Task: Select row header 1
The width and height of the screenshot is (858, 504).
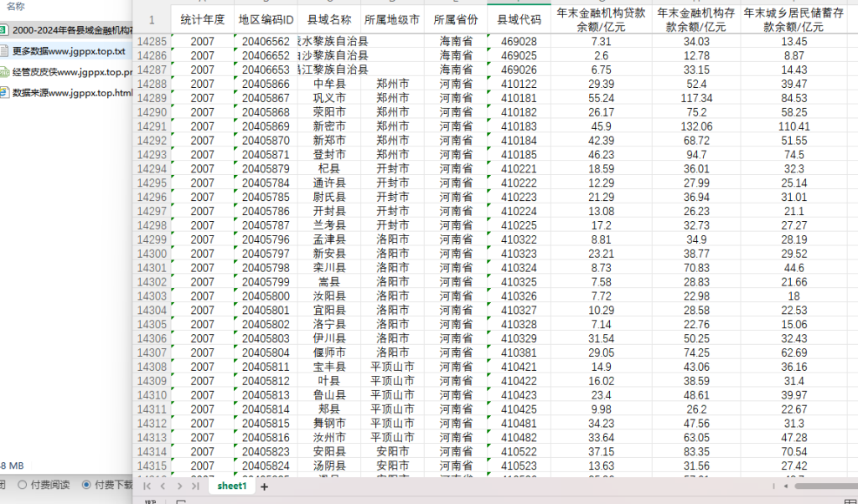Action: [x=152, y=20]
